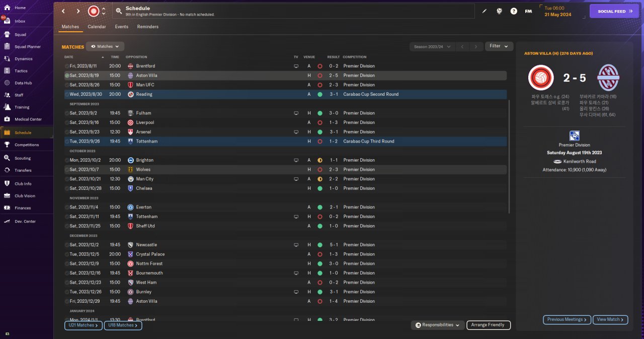Viewport: 644px width, 339px height.
Task: Toggle the green check on Aston Villa 2023/8/19 row
Action: (x=67, y=76)
